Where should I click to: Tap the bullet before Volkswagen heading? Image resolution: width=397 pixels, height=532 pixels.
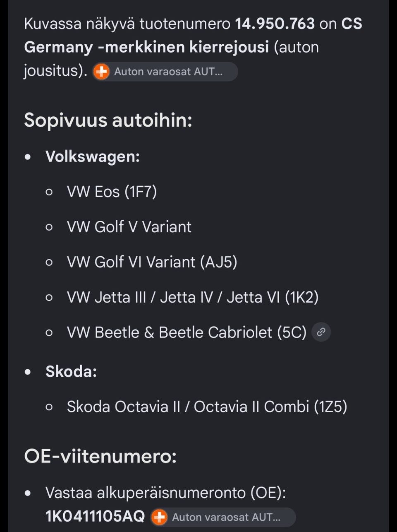tap(28, 157)
